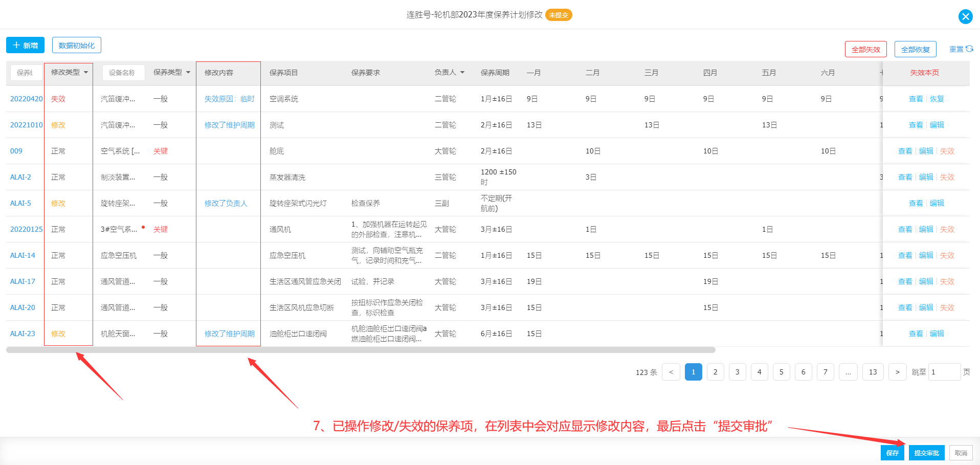Open maintenance item ALAI-20
The height and width of the screenshot is (465, 980).
tap(23, 307)
